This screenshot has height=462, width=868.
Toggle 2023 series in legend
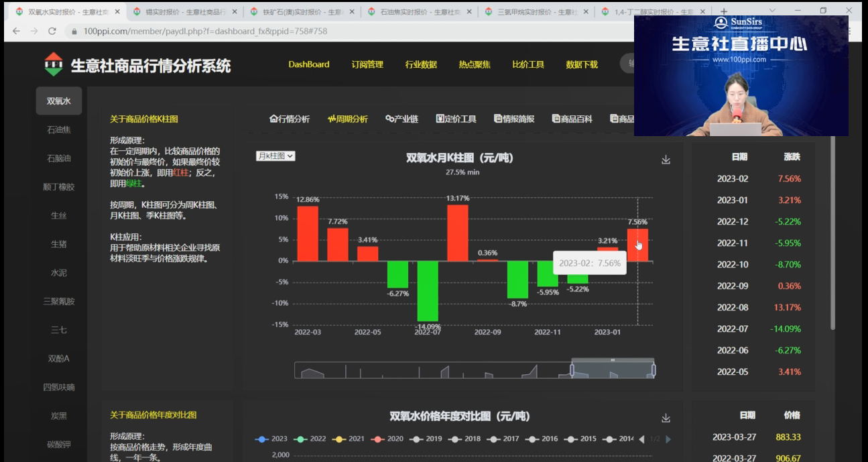click(271, 439)
